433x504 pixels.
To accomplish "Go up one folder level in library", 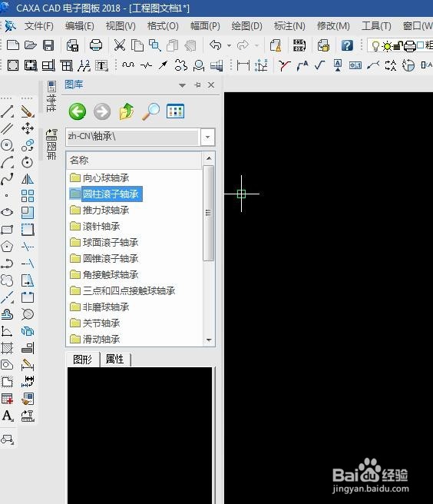I will pyautogui.click(x=127, y=111).
